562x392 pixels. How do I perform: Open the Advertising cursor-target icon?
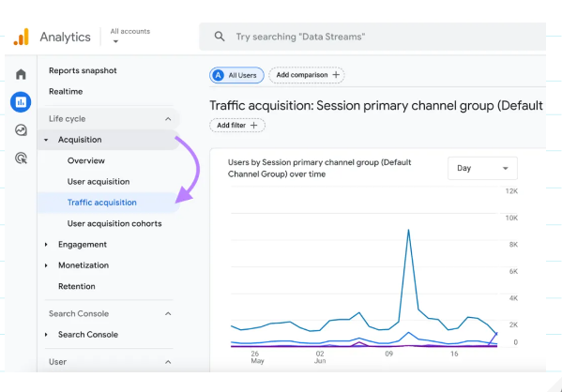[22, 158]
